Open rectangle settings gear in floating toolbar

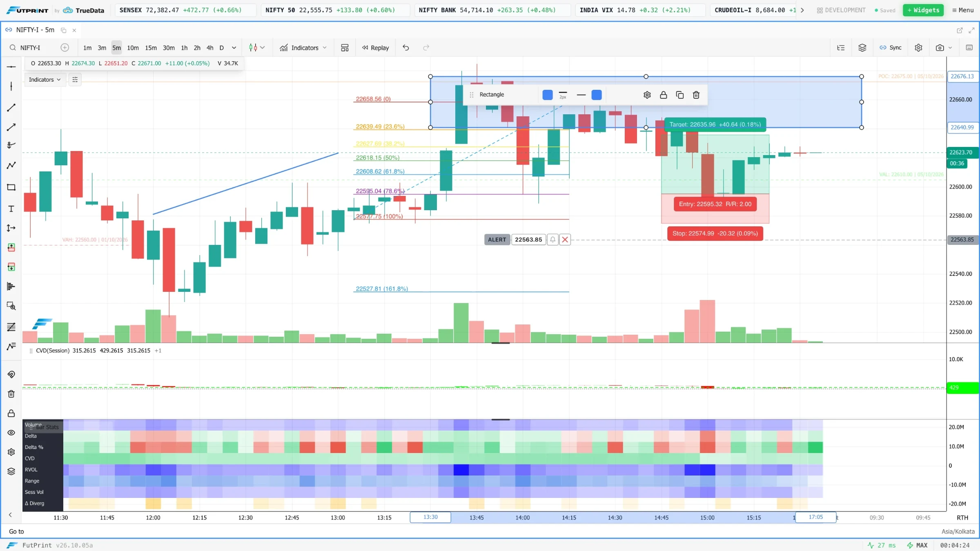tap(647, 95)
